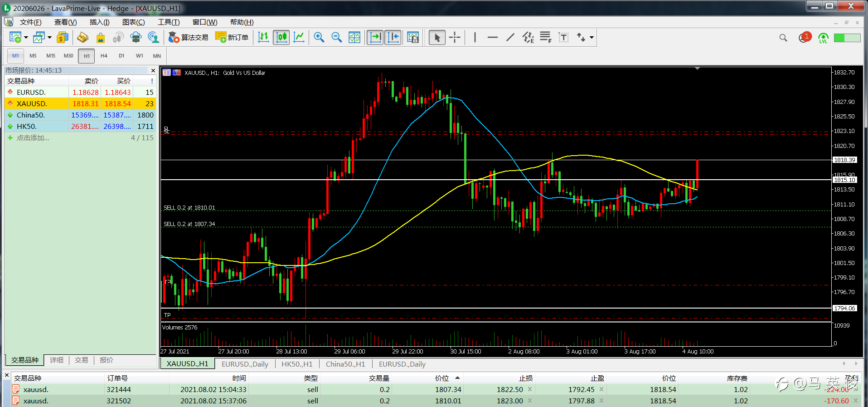The image size is (868, 407).
Task: Sort orders by 订单号 column
Action: click(118, 378)
